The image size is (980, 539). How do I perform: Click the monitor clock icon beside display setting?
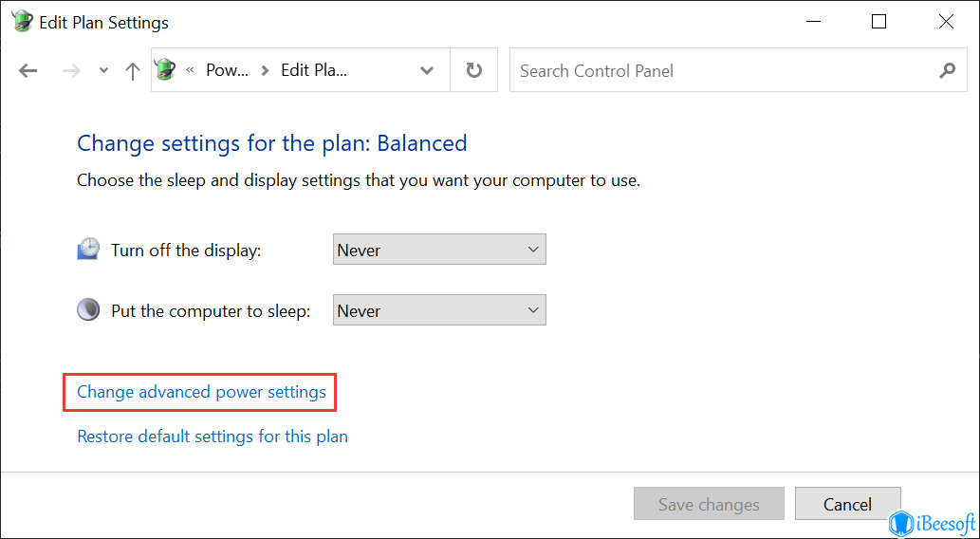pyautogui.click(x=88, y=249)
